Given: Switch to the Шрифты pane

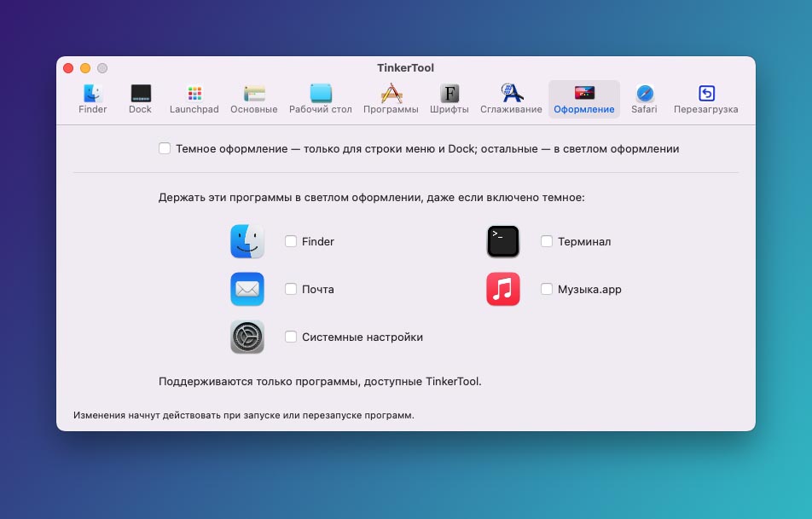Looking at the screenshot, I should (449, 100).
